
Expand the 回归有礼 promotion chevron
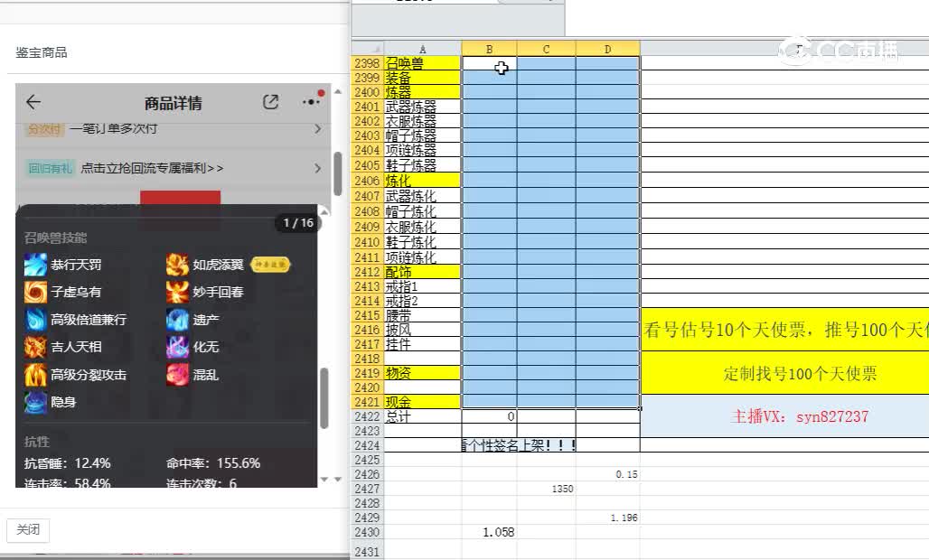coord(318,168)
